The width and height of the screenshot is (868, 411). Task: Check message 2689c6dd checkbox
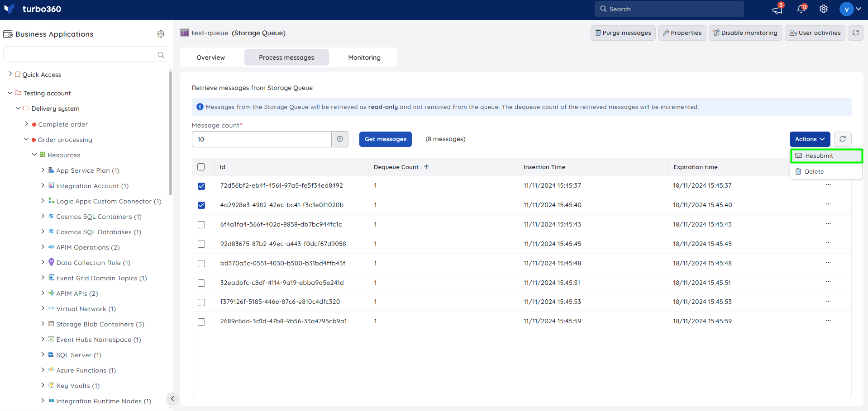(x=201, y=322)
